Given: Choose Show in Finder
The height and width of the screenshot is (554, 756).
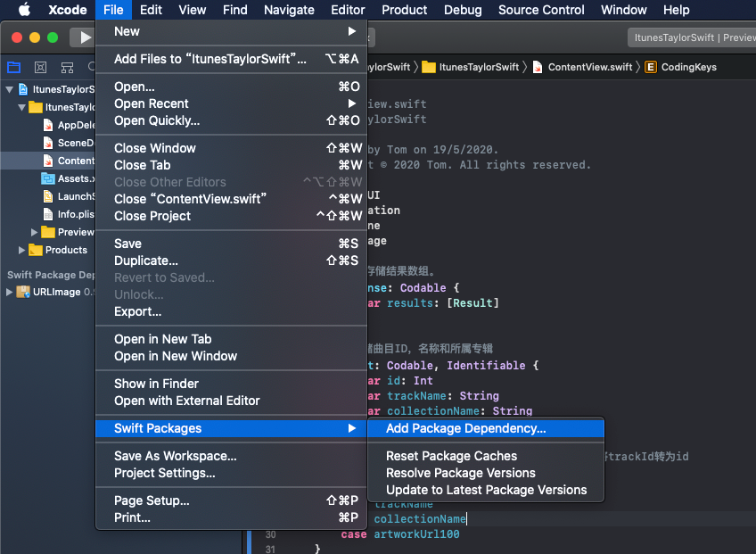Looking at the screenshot, I should pyautogui.click(x=232, y=384).
